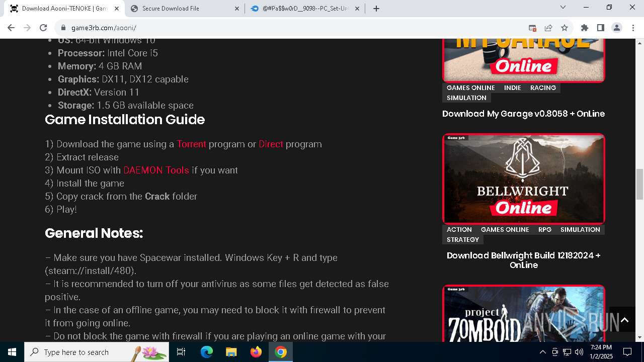This screenshot has height=362, width=644.
Task: Show hidden system tray icons
Action: click(x=542, y=352)
